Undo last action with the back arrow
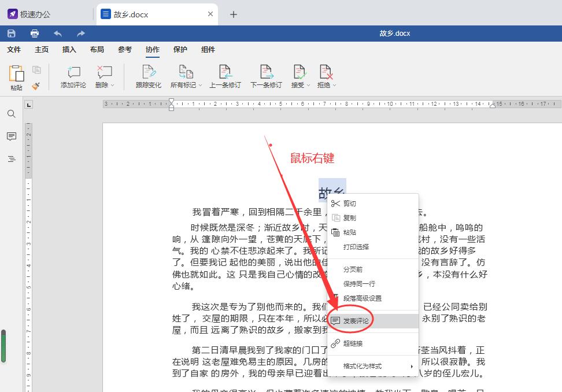The width and height of the screenshot is (562, 392). (x=58, y=34)
